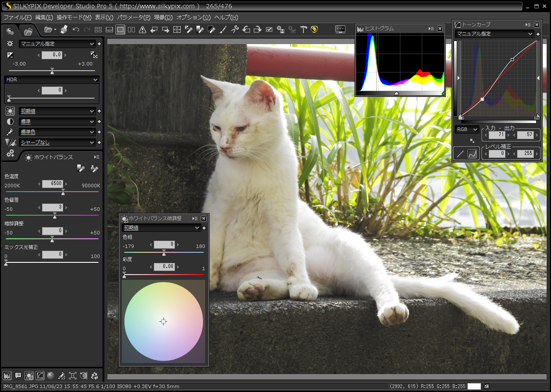The image size is (551, 392).
Task: Click the Undo icon in the toolbar
Action: coord(75,30)
